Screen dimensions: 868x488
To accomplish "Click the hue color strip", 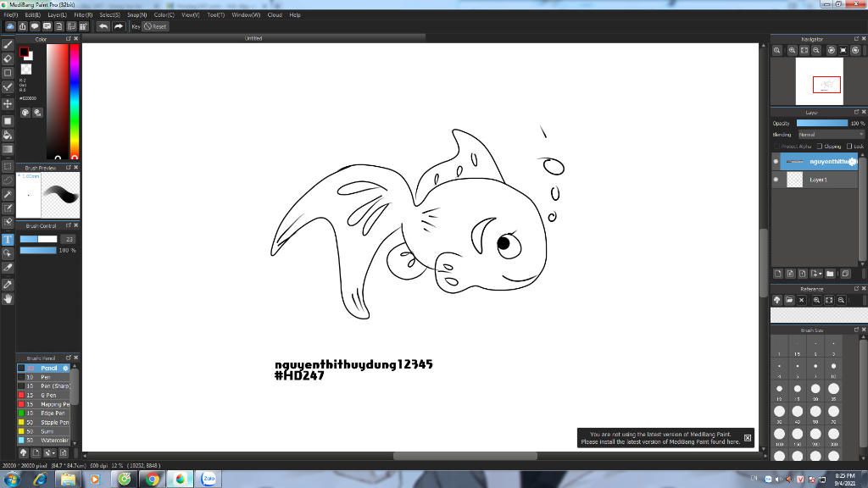I will pos(75,102).
